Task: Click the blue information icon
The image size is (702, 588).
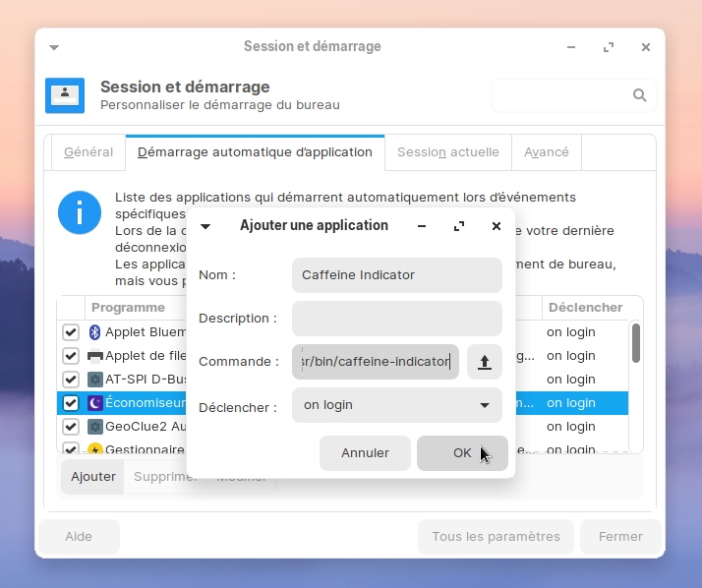Action: coord(80,212)
